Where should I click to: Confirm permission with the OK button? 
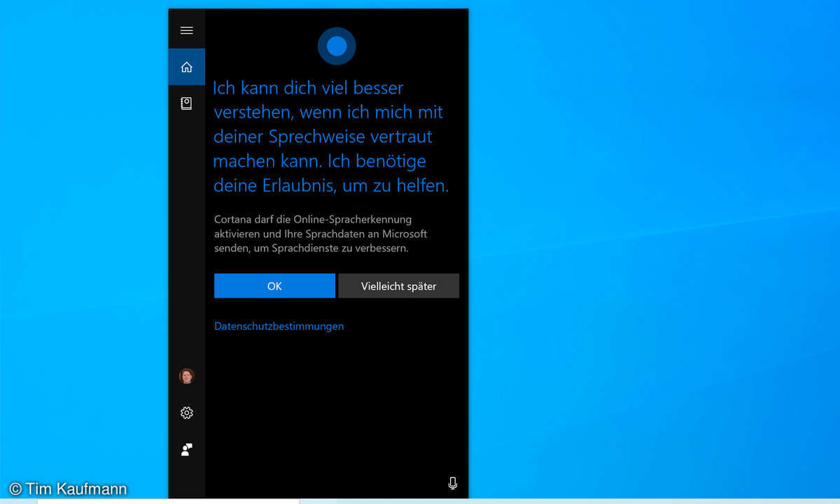274,286
